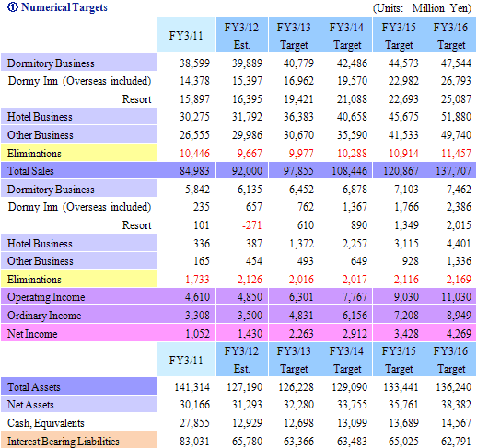Click the Total Sales value 137,707
Image resolution: width=477 pixels, height=448 pixels.
pyautogui.click(x=453, y=170)
